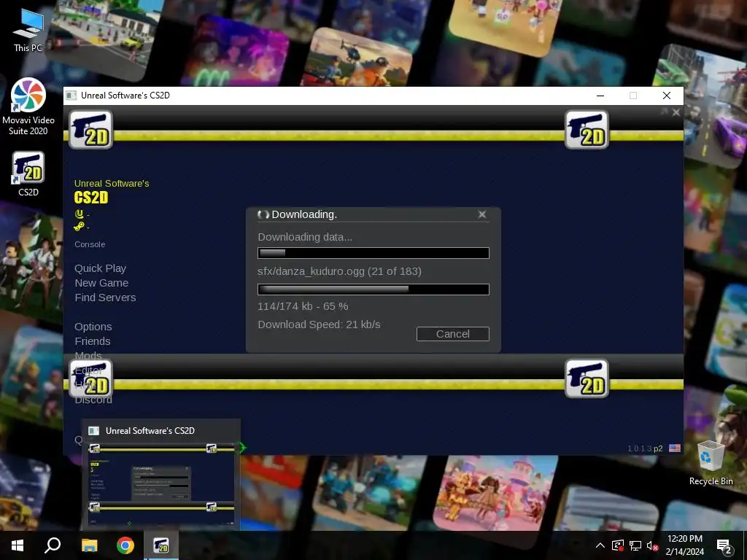Select New Game in the menu
This screenshot has height=560, width=747.
[x=101, y=283]
